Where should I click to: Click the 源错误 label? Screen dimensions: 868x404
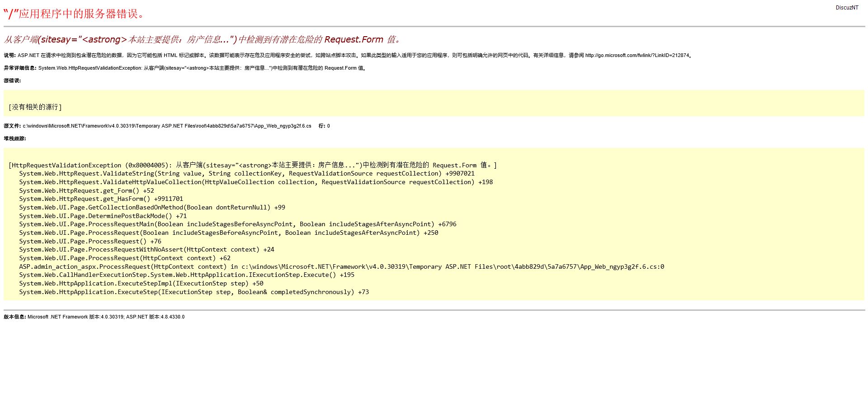[12, 81]
